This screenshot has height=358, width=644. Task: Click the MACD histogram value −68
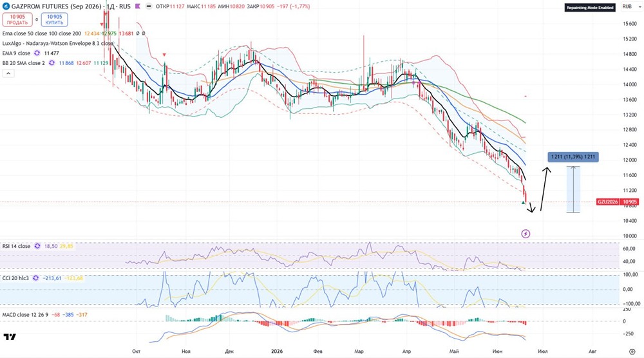56,314
